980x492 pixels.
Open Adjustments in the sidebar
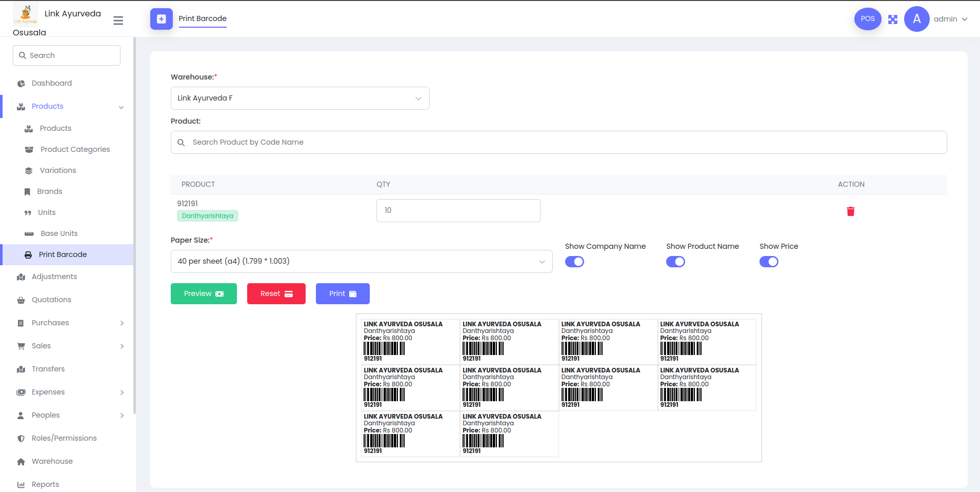click(x=54, y=277)
